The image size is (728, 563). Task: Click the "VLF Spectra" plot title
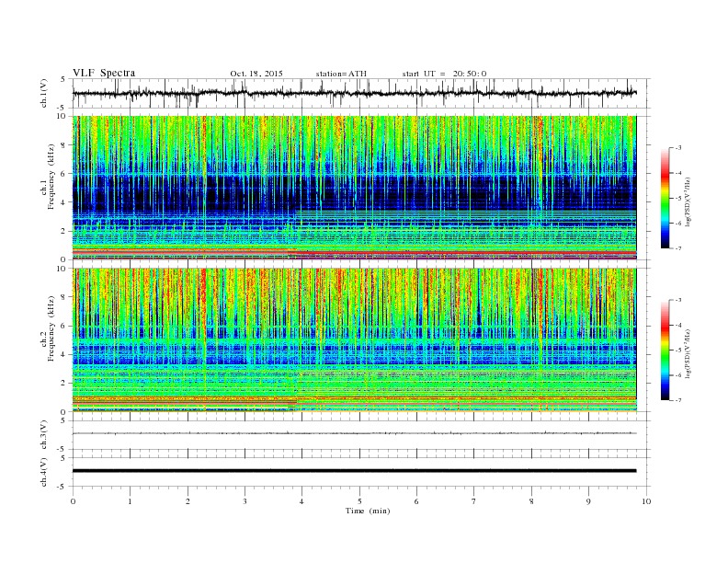104,73
